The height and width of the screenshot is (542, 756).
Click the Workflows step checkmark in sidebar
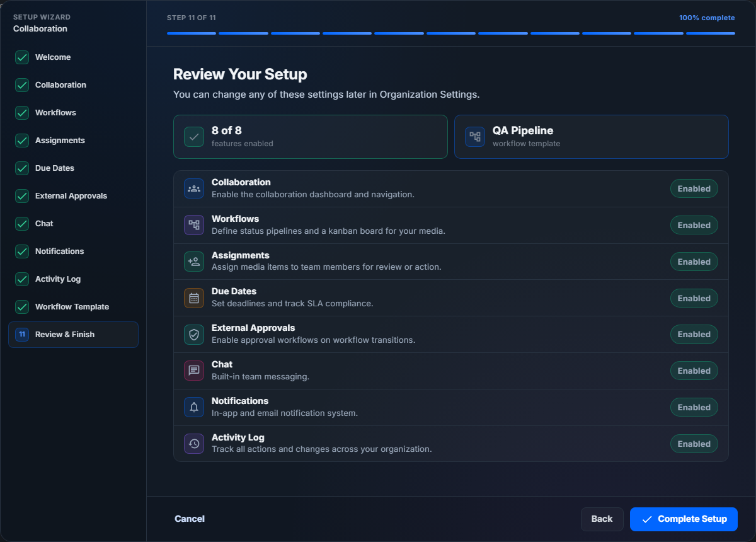pyautogui.click(x=22, y=113)
